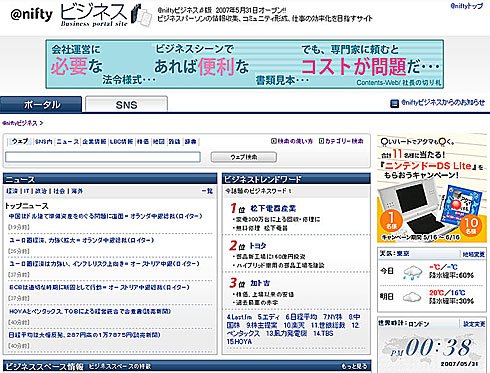Select the ポータル tab
Viewport: 490px width, 373px height.
(41, 105)
